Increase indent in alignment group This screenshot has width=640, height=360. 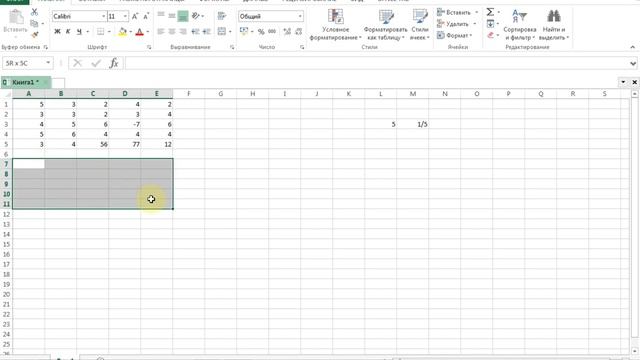coord(207,31)
